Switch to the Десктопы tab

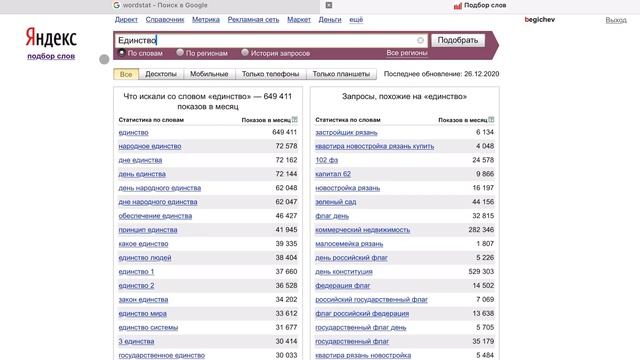pyautogui.click(x=161, y=74)
